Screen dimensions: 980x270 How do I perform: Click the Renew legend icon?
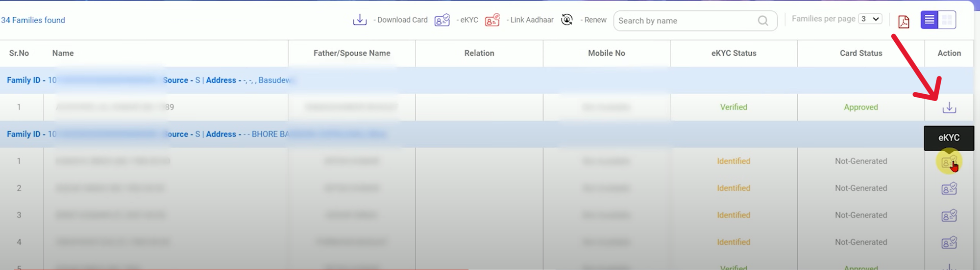[x=567, y=20]
